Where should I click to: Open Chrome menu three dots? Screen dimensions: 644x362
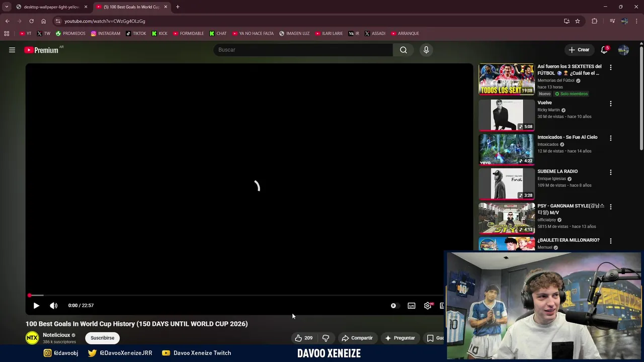click(x=637, y=21)
